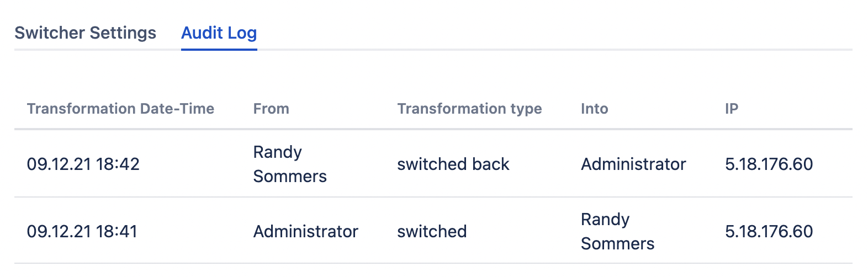Click the blue underline beneath Audit Log

click(x=219, y=49)
